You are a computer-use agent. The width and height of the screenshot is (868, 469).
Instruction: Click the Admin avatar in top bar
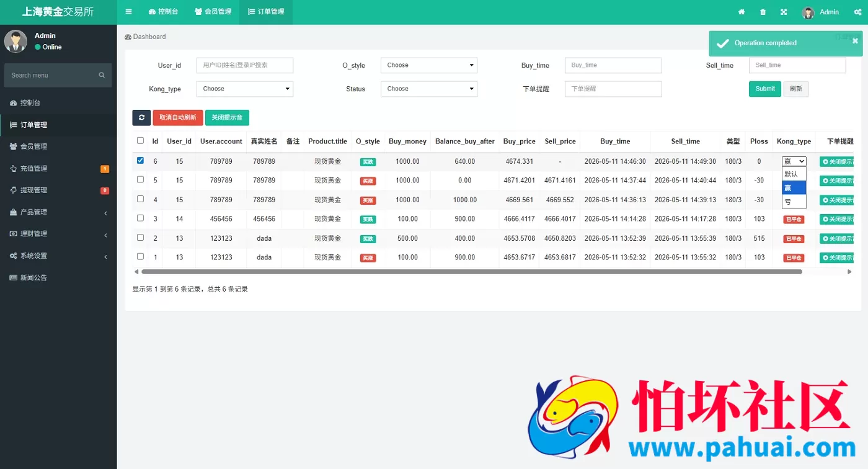(x=808, y=12)
